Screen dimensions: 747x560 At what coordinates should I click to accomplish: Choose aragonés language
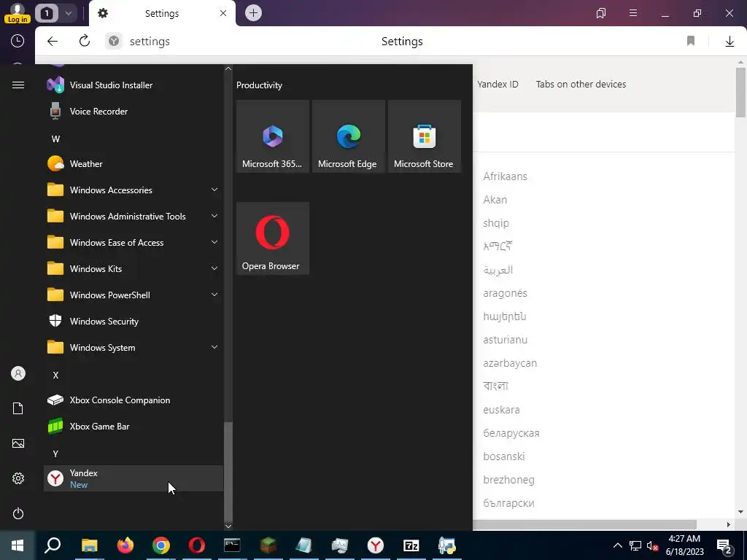(x=505, y=293)
